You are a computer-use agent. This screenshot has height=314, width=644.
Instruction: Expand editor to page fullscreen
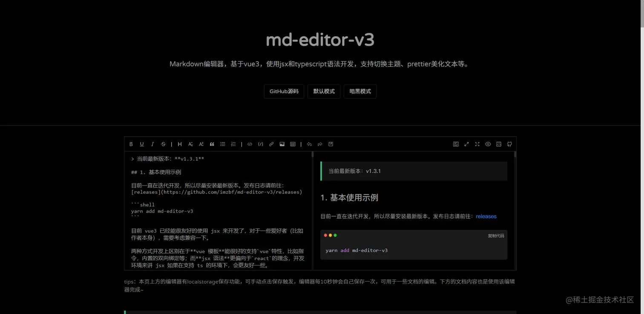pyautogui.click(x=466, y=144)
